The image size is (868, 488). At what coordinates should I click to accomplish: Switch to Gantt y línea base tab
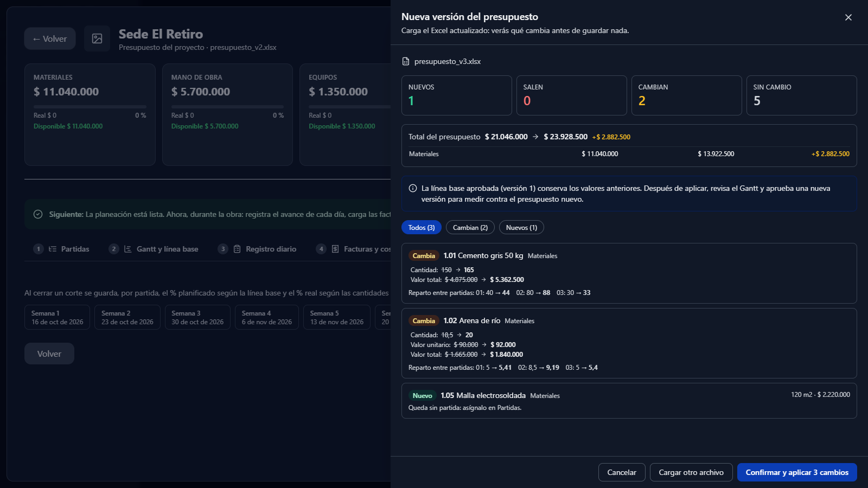(154, 249)
